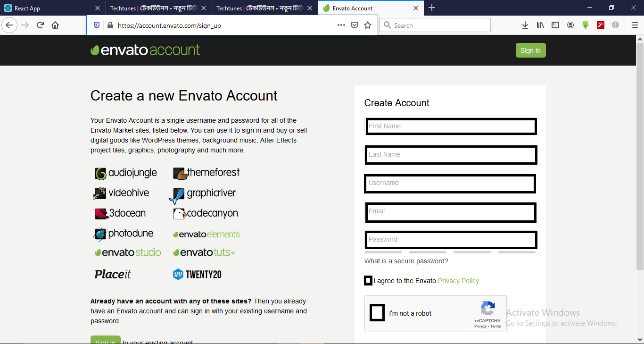This screenshot has width=644, height=344.
Task: Open the codecanyon site logo
Action: pyautogui.click(x=206, y=214)
